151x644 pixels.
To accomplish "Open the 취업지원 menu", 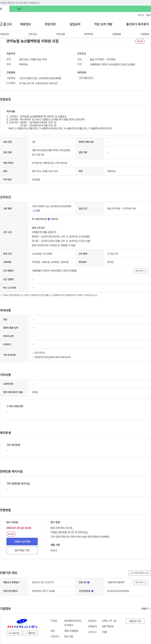I will tap(50, 24).
